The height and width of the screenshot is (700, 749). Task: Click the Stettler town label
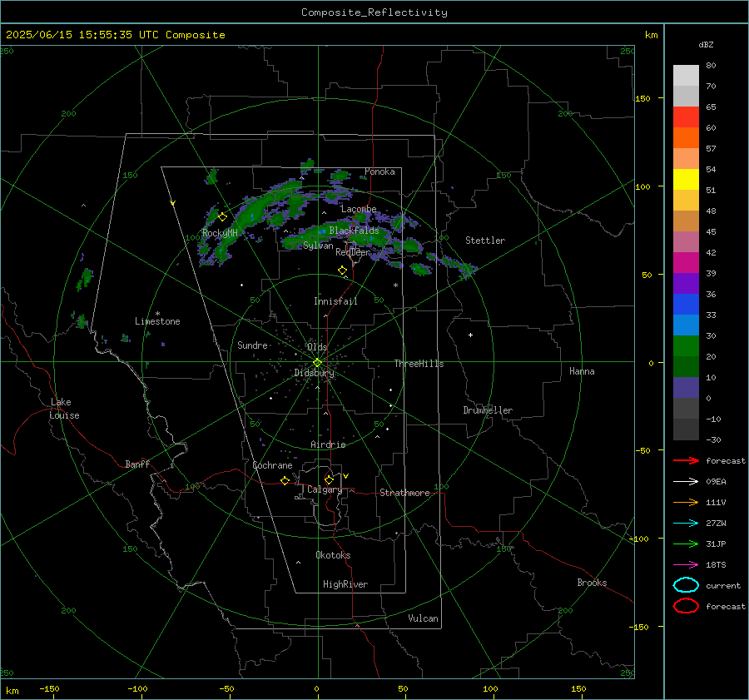[485, 241]
